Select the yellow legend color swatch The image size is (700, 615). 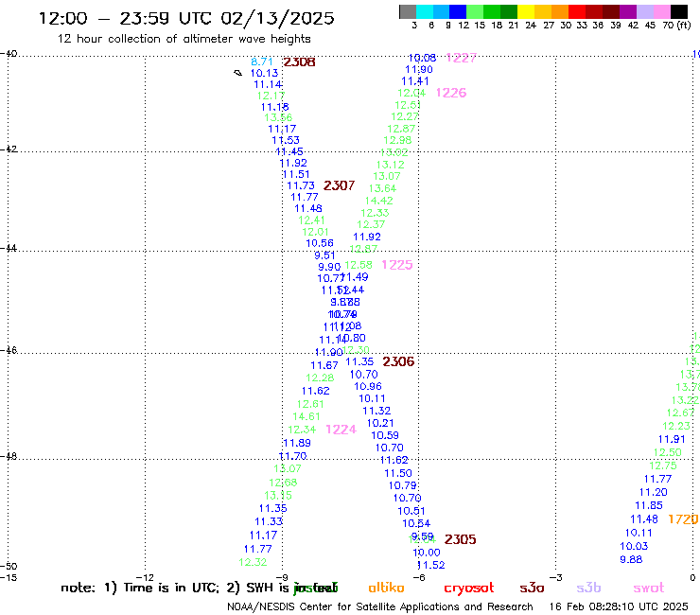pos(525,12)
